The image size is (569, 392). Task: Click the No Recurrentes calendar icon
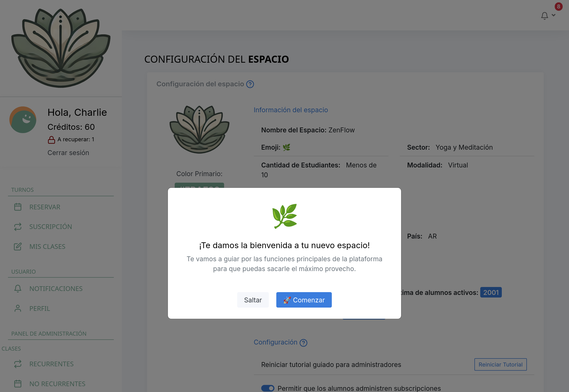[x=18, y=383]
